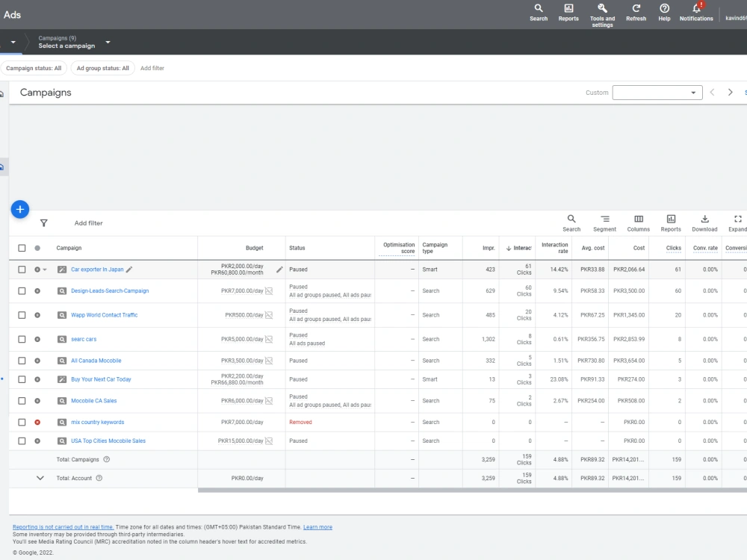Sort by Budget column header
Image resolution: width=747 pixels, height=560 pixels.
255,248
